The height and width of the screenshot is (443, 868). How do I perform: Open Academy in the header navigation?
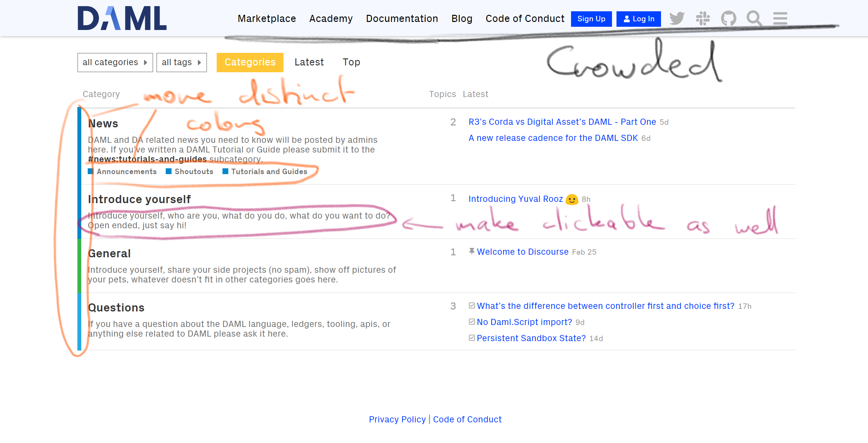[331, 18]
